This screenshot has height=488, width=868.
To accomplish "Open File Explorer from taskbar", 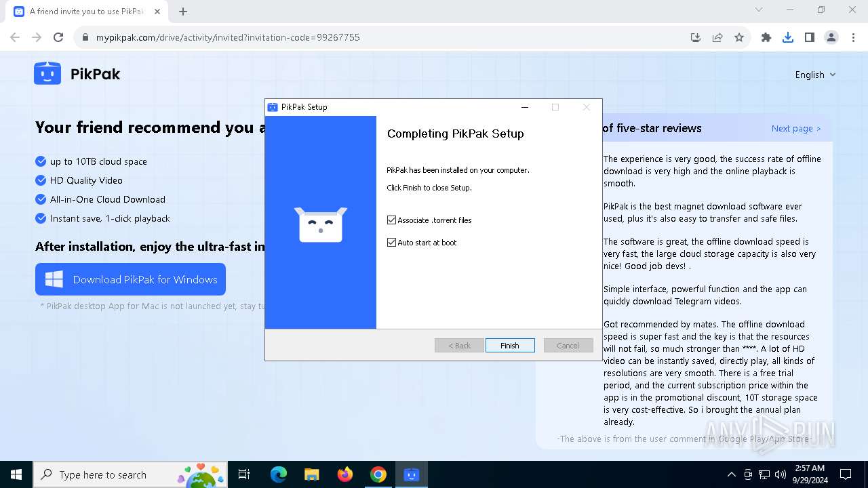I will point(312,474).
